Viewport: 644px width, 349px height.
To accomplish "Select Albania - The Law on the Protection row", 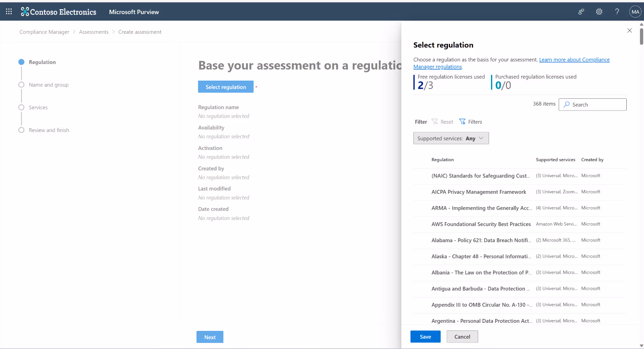I will coord(520,272).
